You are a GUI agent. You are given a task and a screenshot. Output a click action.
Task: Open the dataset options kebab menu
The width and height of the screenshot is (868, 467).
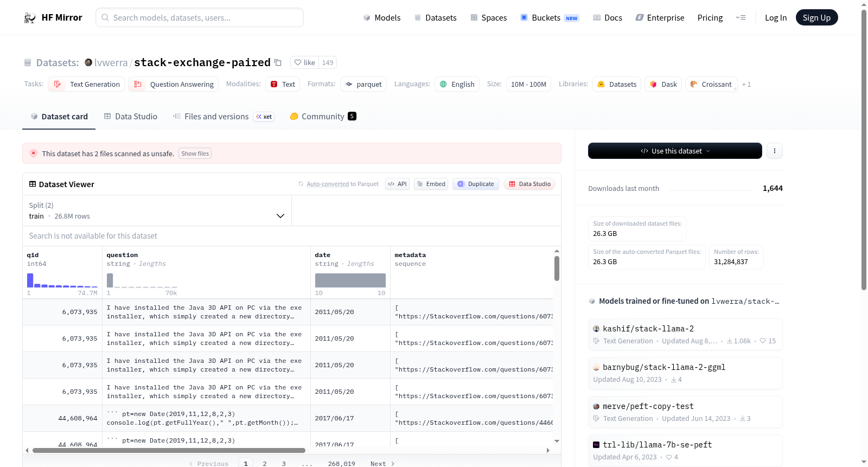click(x=775, y=151)
